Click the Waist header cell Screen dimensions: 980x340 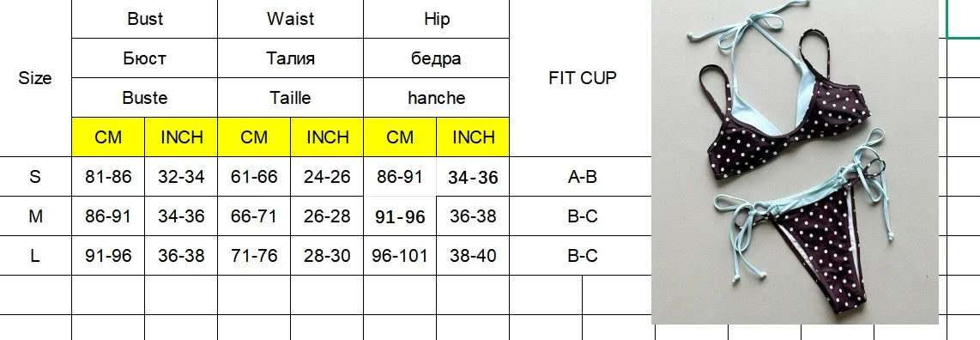290,20
